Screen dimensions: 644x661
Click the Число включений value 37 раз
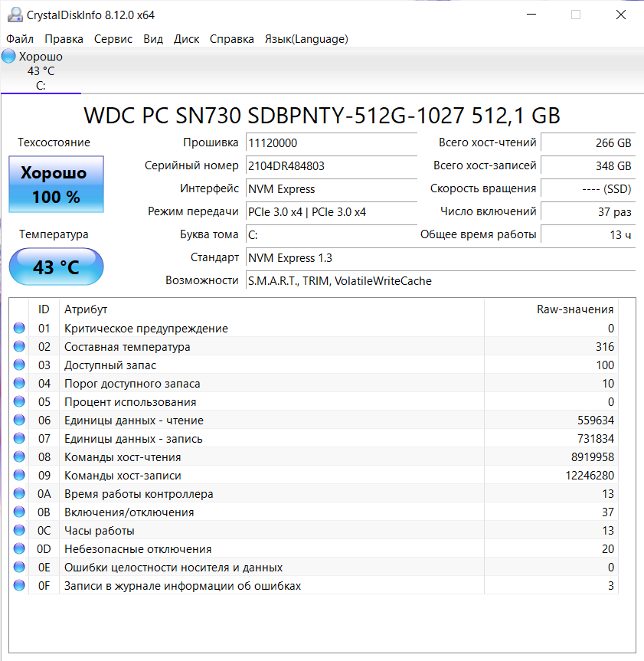click(x=588, y=211)
